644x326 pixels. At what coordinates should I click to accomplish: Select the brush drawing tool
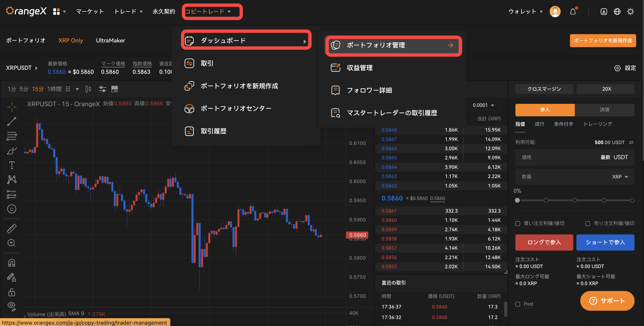click(12, 151)
